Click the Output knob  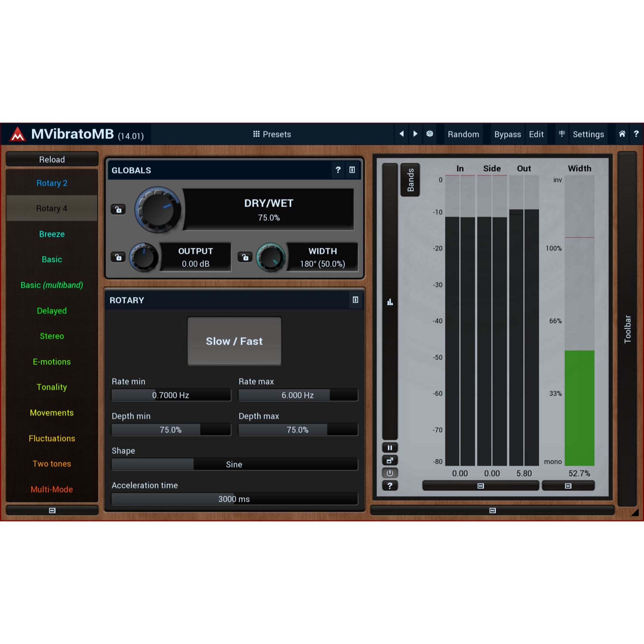click(144, 257)
